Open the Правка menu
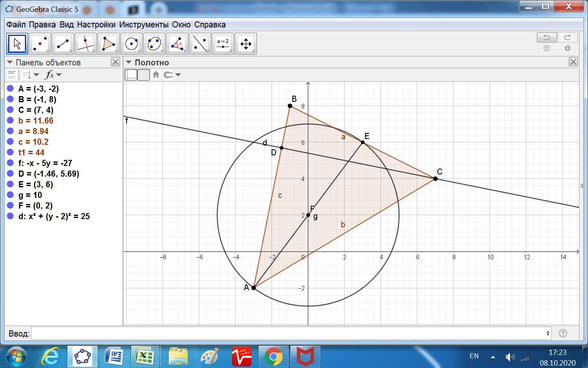This screenshot has width=588, height=368. (x=42, y=25)
